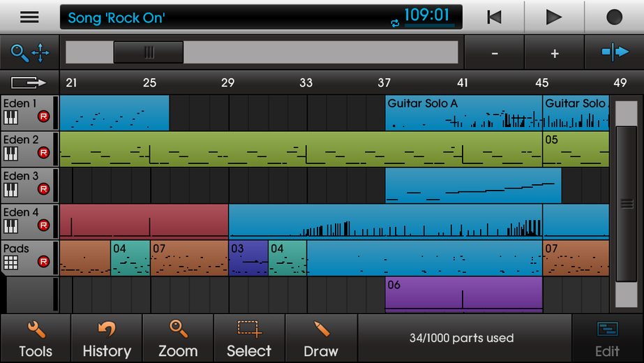Viewport: 644px width, 363px height.
Task: Open the Pads drum grid icon
Action: tap(11, 262)
